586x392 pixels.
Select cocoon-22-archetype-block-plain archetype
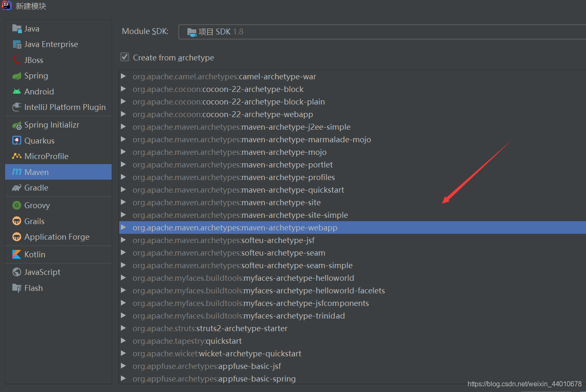pyautogui.click(x=353, y=102)
